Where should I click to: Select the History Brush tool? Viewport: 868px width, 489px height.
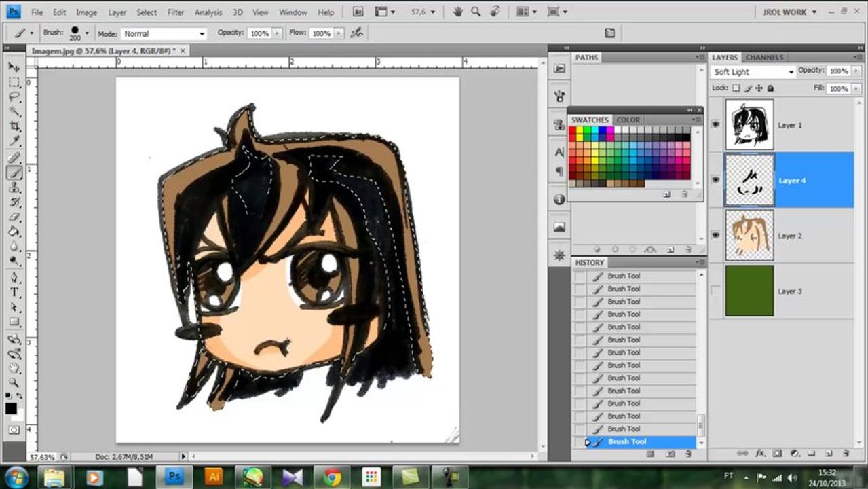click(14, 203)
